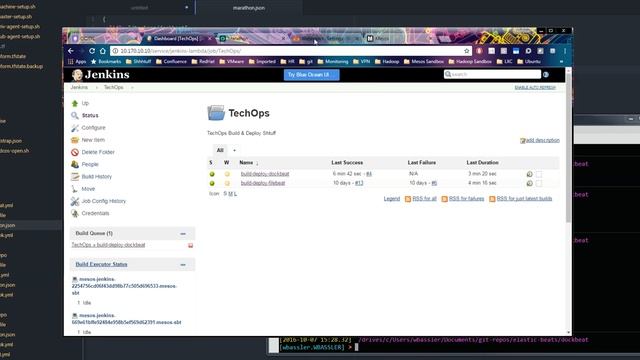
Task: Click ENABLE AUTO REFRESH link
Action: [535, 88]
